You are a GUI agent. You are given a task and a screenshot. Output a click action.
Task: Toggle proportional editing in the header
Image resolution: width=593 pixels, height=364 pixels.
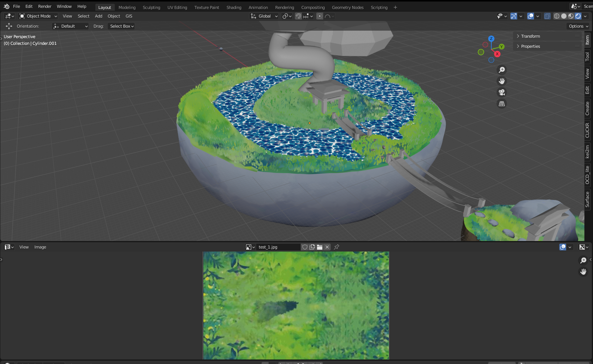319,16
